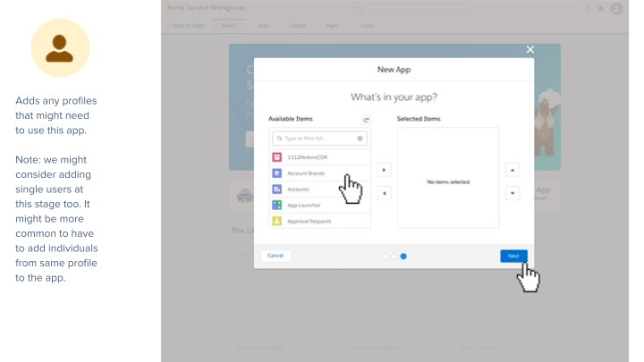This screenshot has height=362, width=644.
Task: Click the App Launcher grid icon
Action: 277,205
